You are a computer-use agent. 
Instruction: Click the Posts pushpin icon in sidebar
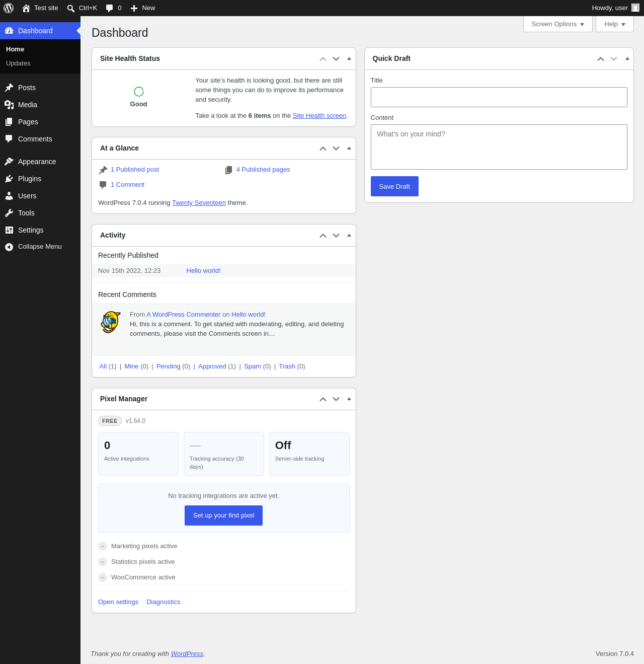(9, 88)
